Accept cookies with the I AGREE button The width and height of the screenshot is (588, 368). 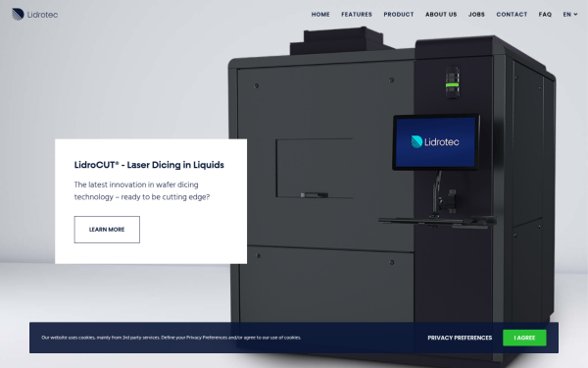point(524,338)
